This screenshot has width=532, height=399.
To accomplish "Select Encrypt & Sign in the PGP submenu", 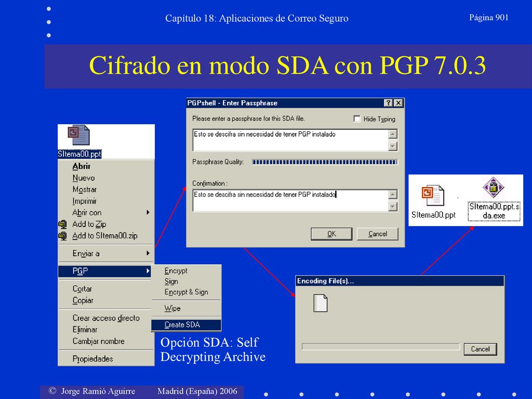I will [187, 292].
